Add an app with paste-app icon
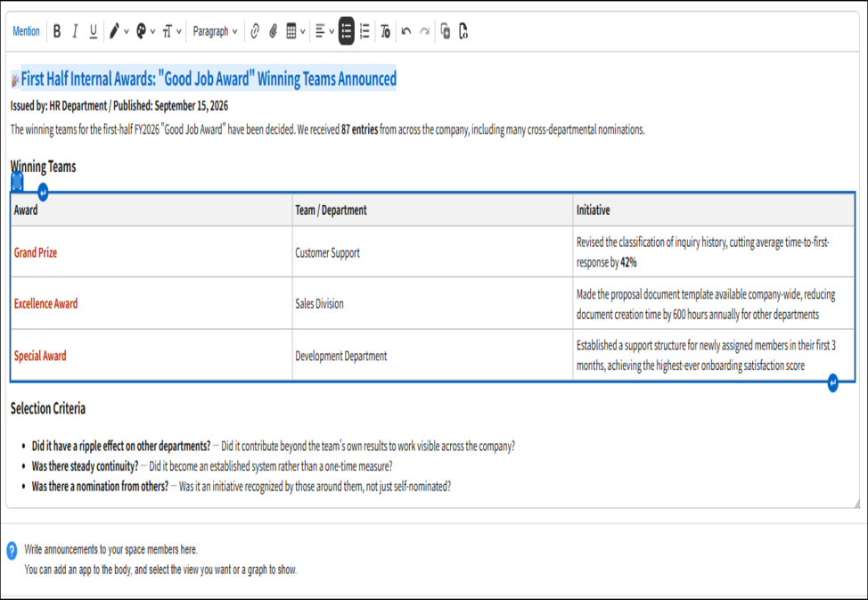The image size is (868, 600). (x=445, y=31)
